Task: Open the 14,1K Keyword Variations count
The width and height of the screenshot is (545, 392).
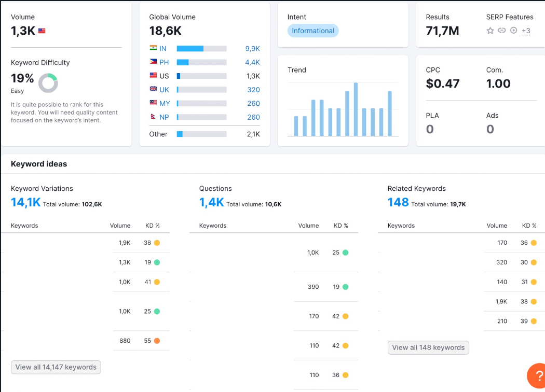Action: [26, 202]
